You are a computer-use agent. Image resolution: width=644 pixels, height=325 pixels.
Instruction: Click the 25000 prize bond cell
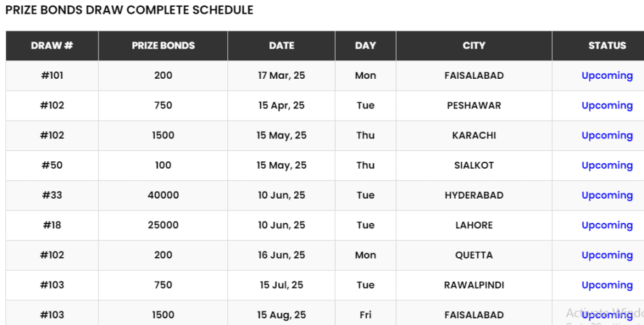tap(163, 225)
